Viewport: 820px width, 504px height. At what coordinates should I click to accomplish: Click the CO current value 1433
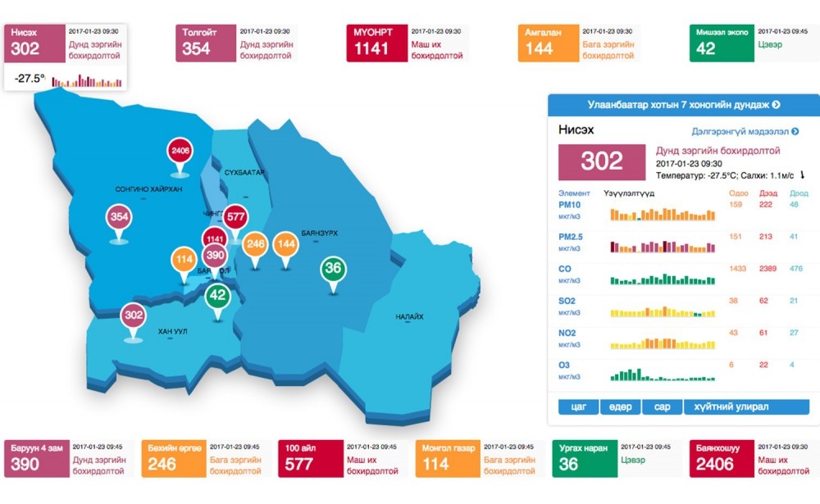(737, 269)
